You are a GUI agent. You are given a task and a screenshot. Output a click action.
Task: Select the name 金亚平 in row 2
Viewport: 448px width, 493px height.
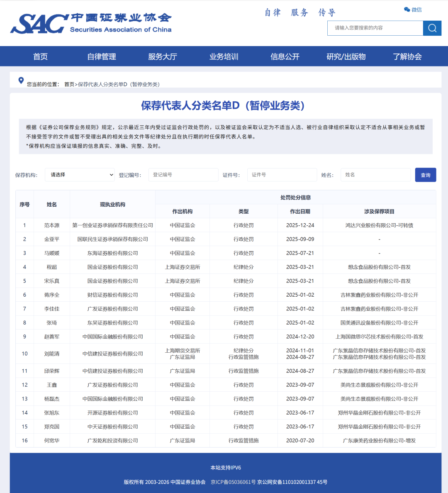pos(52,239)
